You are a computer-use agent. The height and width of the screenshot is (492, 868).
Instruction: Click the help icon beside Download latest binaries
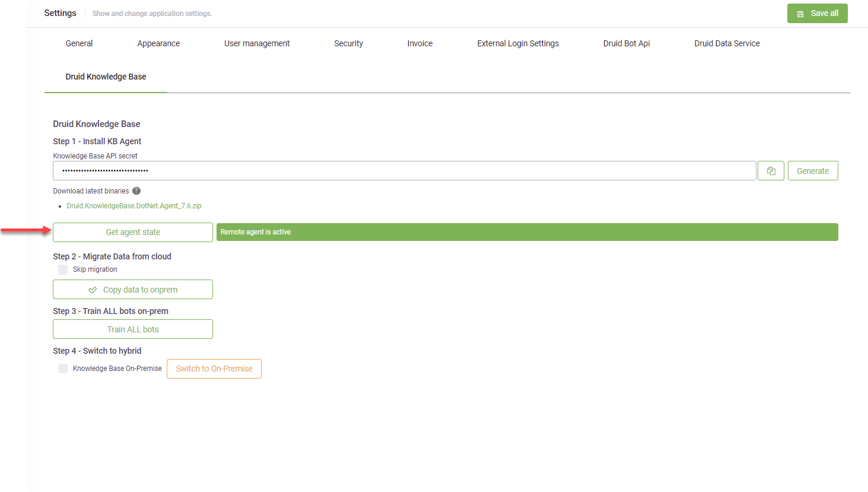click(x=136, y=191)
